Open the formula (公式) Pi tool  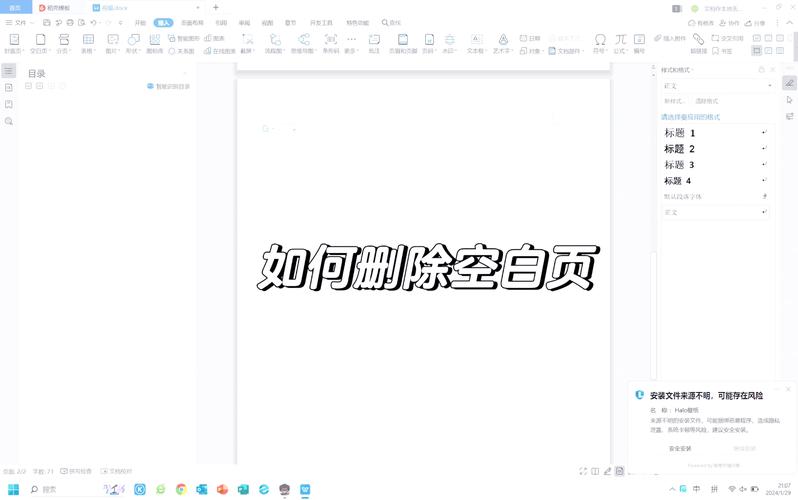[620, 44]
